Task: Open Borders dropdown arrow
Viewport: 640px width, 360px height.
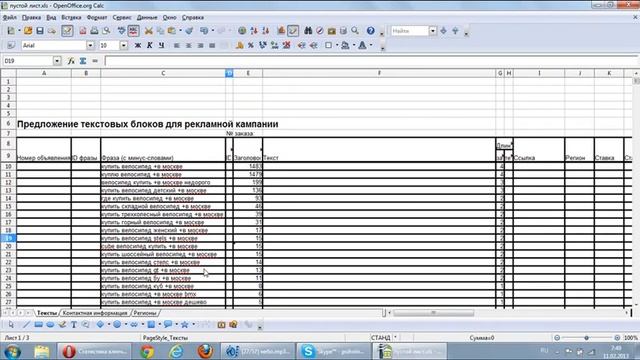Action: tap(337, 45)
